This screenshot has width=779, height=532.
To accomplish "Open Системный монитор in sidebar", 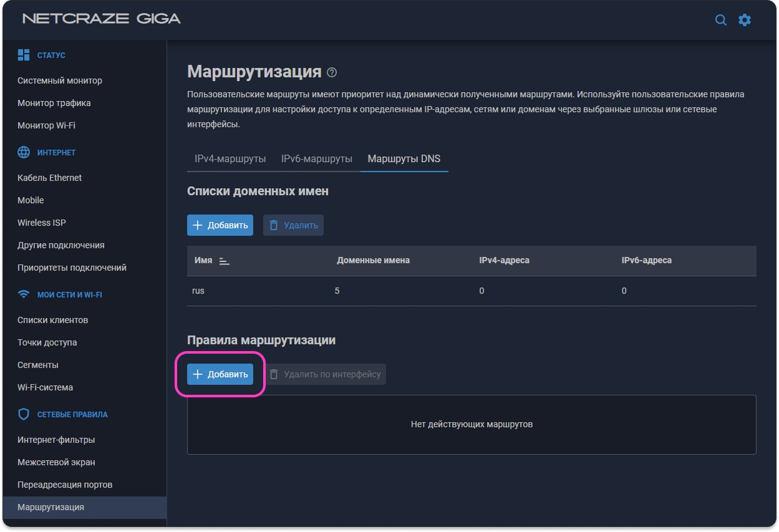I will pyautogui.click(x=60, y=80).
